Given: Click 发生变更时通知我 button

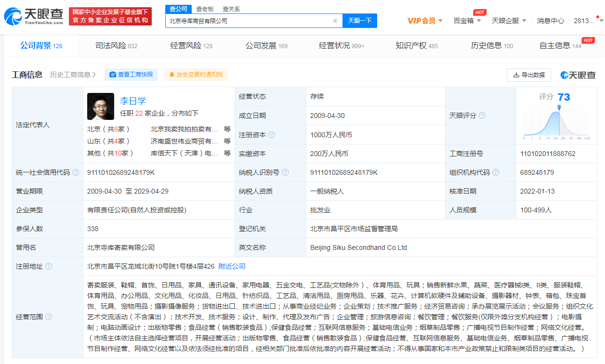Looking at the screenshot, I should click(196, 75).
